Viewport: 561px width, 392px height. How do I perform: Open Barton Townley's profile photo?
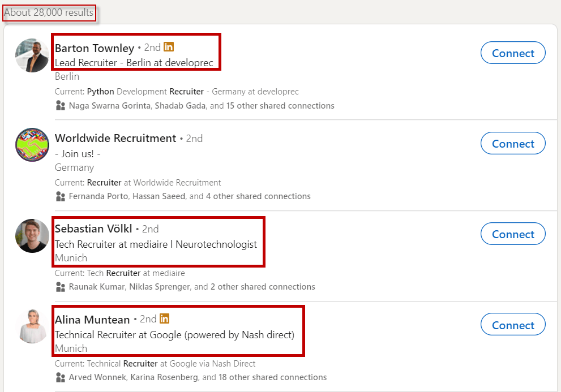coord(32,55)
